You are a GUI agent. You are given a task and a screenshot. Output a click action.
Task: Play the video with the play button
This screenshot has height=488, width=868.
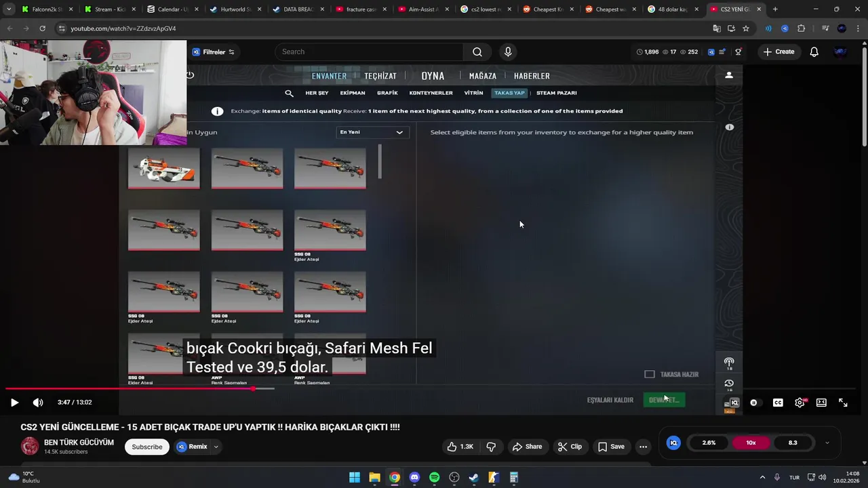tap(14, 403)
